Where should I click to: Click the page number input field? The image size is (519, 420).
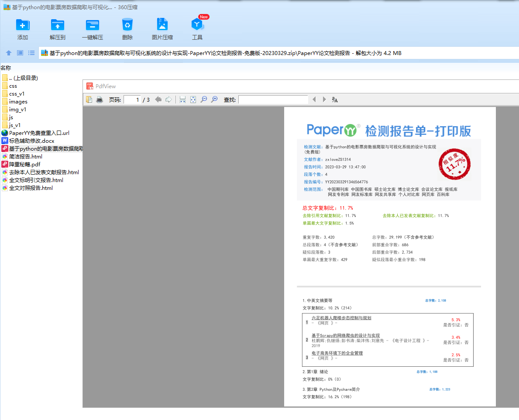(132, 100)
